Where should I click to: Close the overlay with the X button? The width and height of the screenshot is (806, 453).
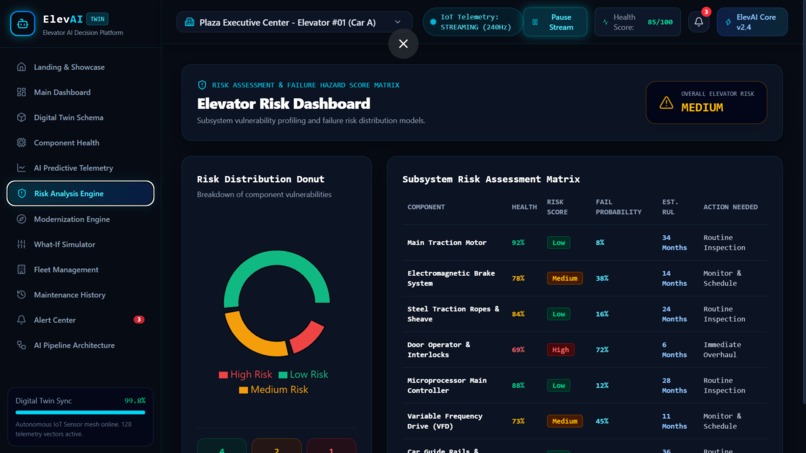click(404, 44)
